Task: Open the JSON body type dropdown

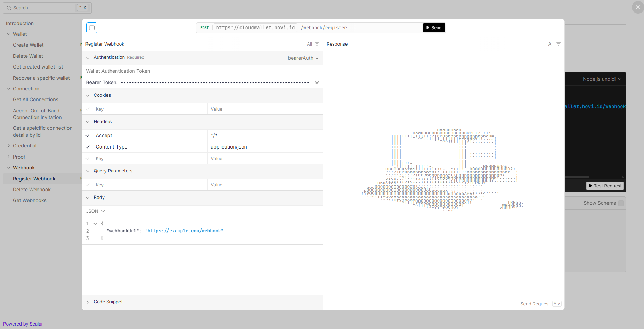Action: click(96, 211)
